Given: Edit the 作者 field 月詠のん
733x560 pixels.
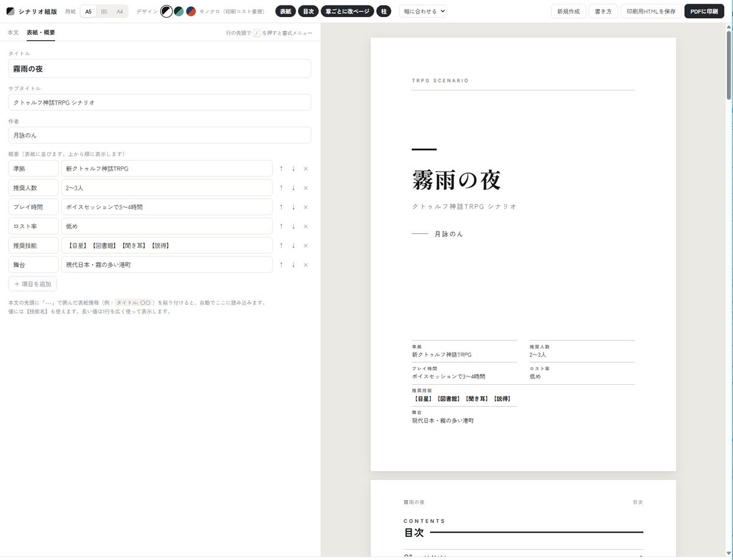Looking at the screenshot, I should click(x=159, y=135).
